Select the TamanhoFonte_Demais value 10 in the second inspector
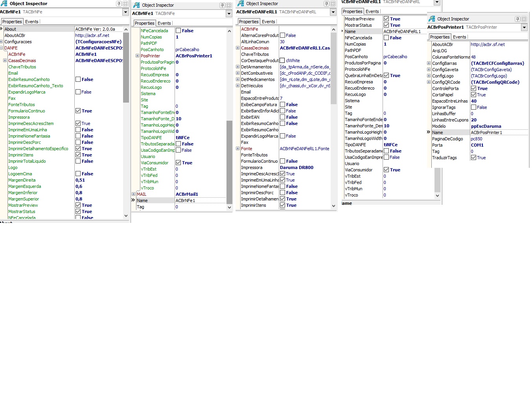Viewport: 532px width, 410px height. pos(179,119)
